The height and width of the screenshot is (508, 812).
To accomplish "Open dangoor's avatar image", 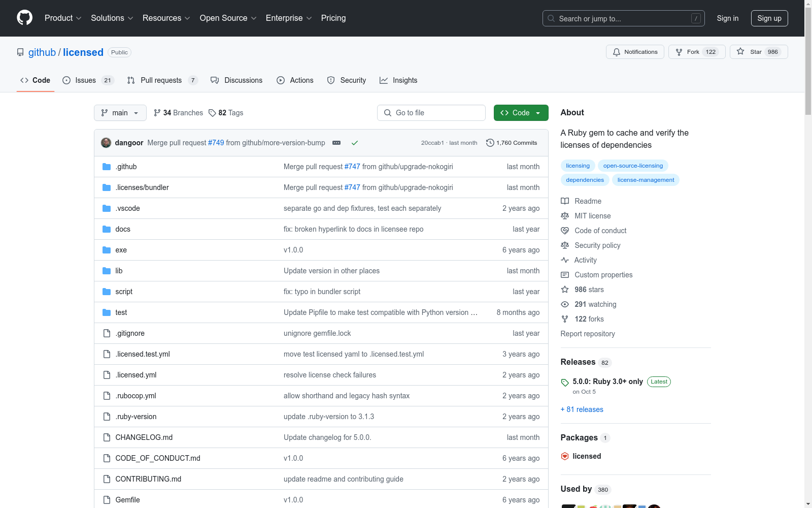I will click(106, 143).
